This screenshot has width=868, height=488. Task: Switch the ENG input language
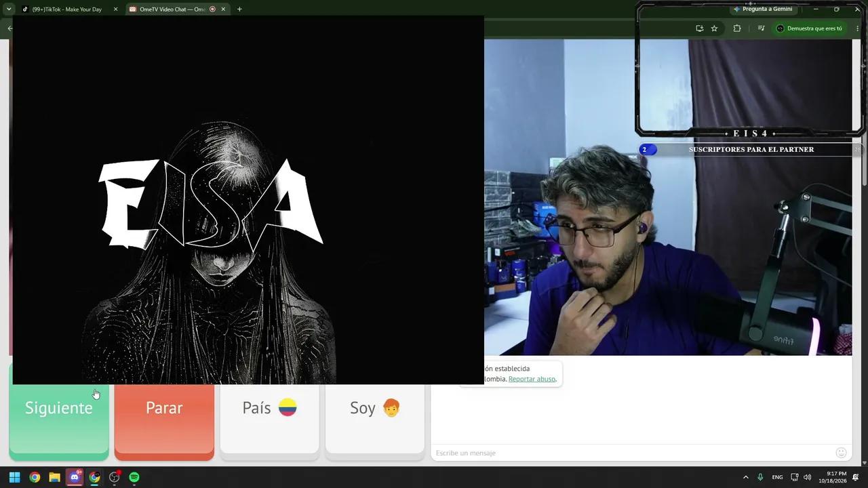pos(777,477)
